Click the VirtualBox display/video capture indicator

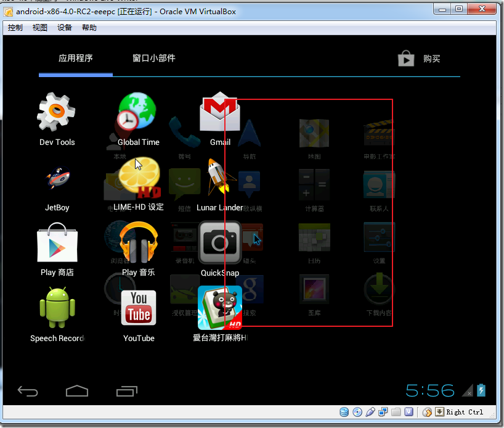pyautogui.click(x=408, y=412)
